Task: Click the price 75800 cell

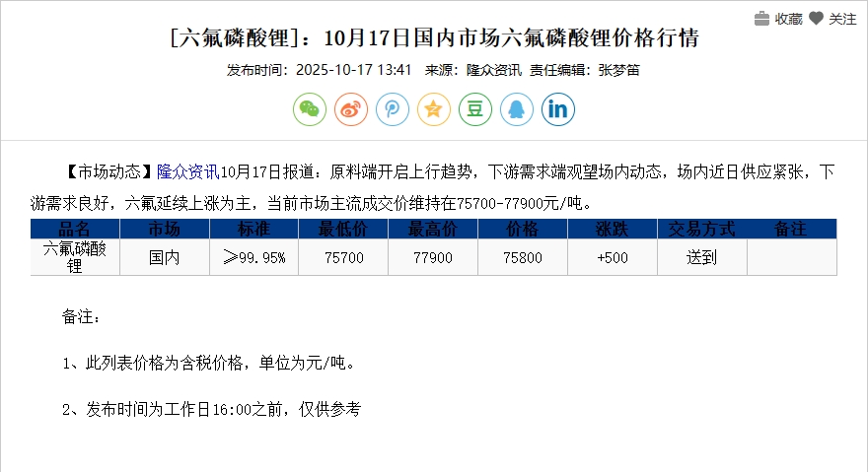Action: (x=523, y=257)
